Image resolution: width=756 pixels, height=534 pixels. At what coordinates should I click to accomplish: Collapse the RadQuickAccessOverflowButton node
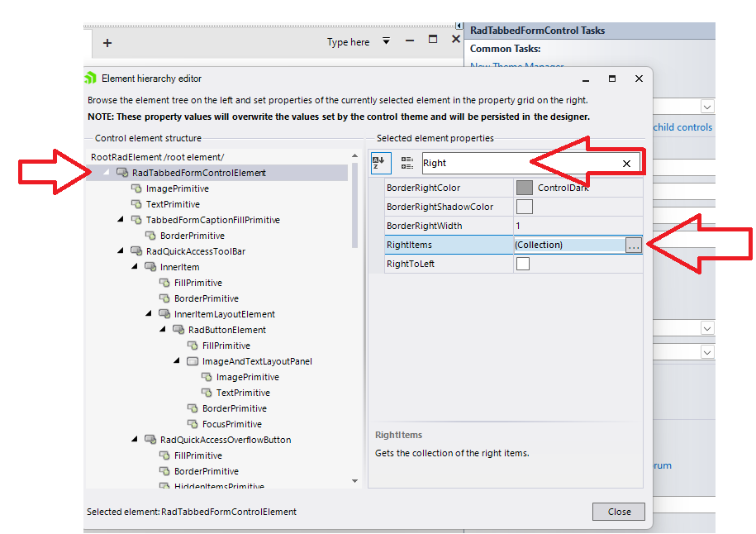[135, 439]
